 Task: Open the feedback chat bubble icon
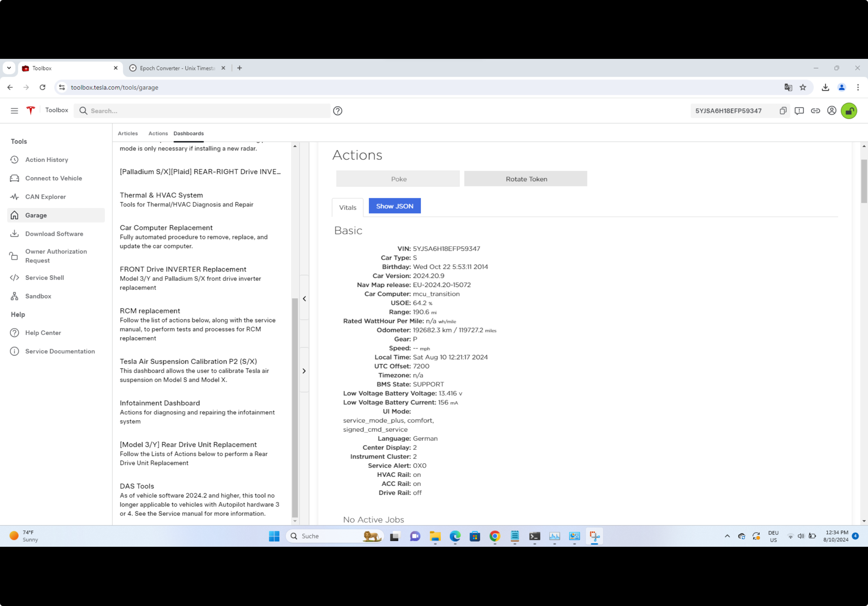[x=799, y=111]
